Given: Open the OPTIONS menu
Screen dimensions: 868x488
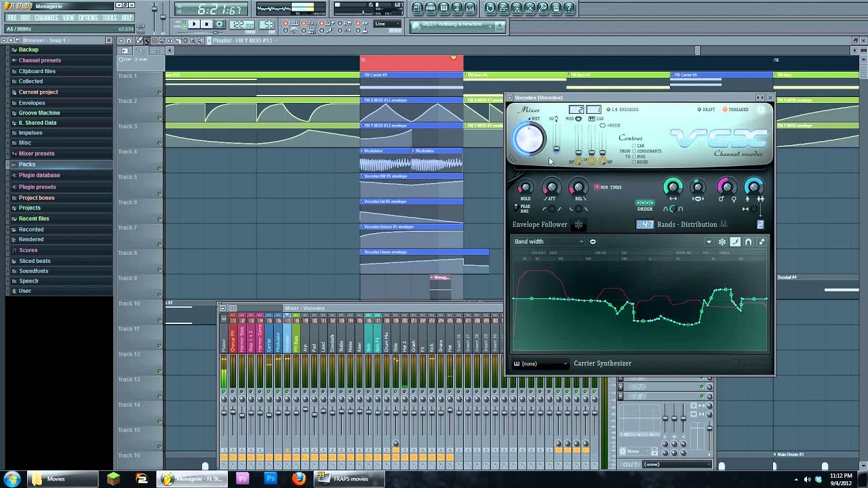Looking at the screenshot, I should (88, 18).
